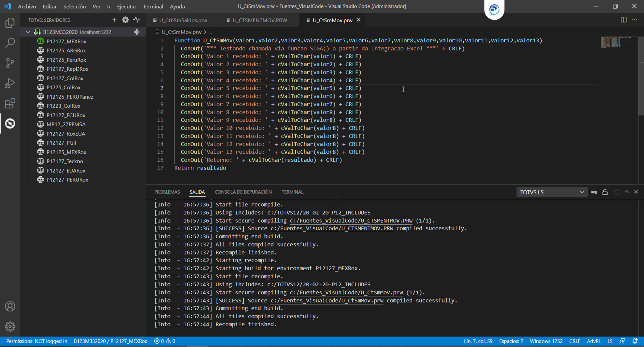Open the Editar menu
Screen dimensions: 644x347
50,6
